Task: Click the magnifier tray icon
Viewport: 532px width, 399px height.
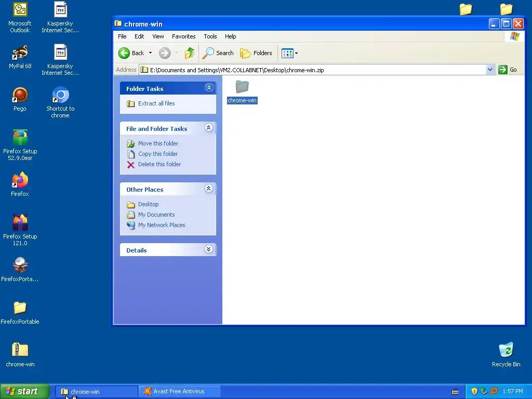Action: click(494, 391)
